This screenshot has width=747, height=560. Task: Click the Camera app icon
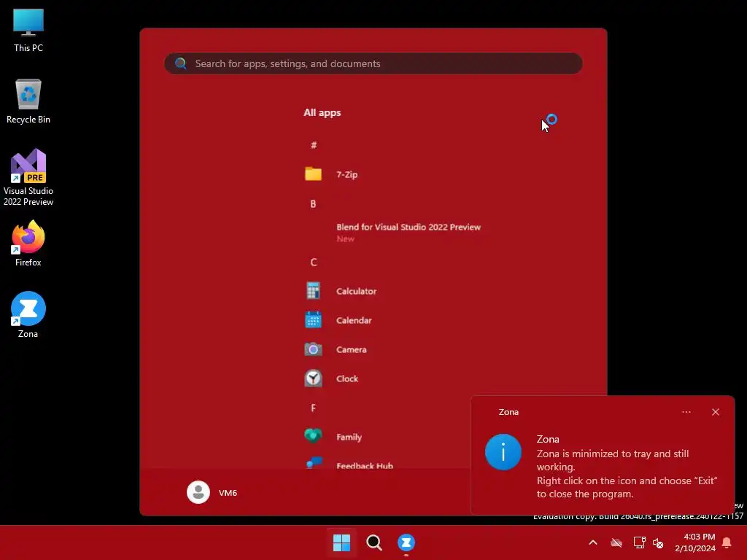pyautogui.click(x=313, y=349)
